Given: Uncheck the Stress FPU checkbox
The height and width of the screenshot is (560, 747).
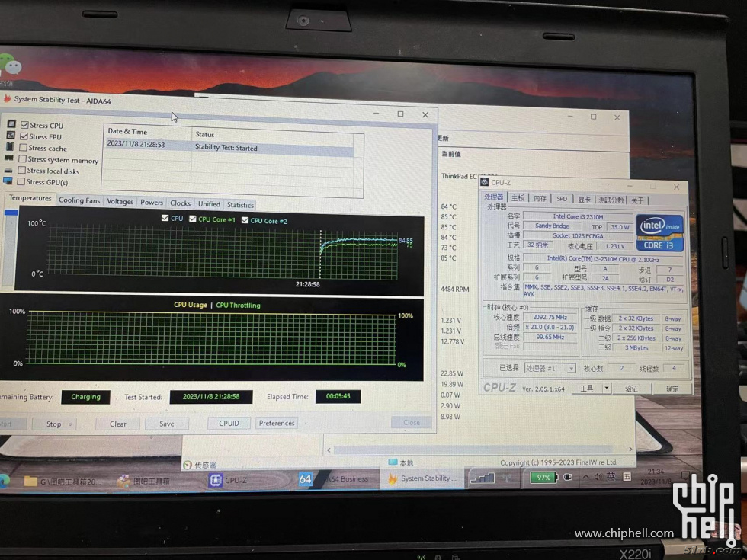Looking at the screenshot, I should (x=24, y=136).
